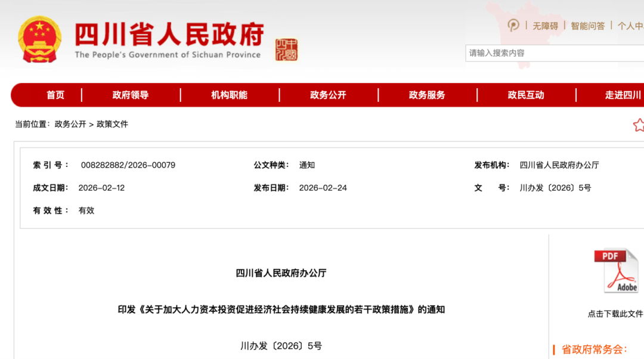This screenshot has width=644, height=359.
Task: Click the favorite star icon
Action: pyautogui.click(x=638, y=125)
